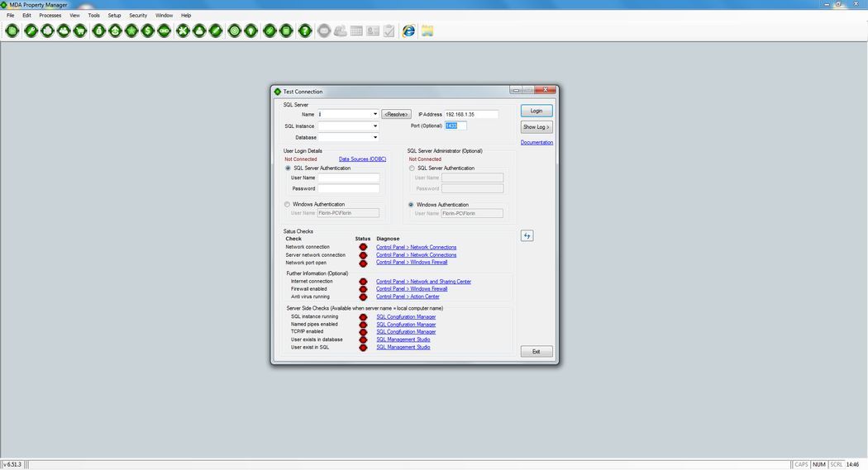Click the Exit button
Screen dimensions: 868x470
tap(537, 352)
